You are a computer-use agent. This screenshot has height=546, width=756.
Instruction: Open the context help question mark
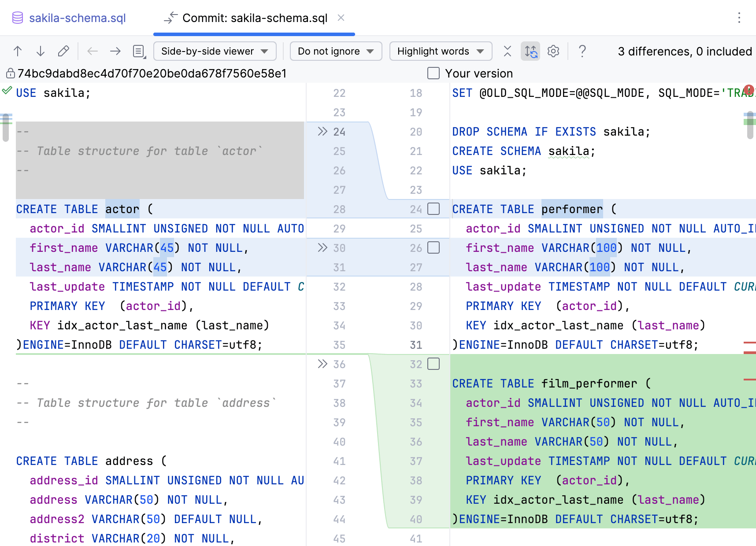click(x=582, y=51)
